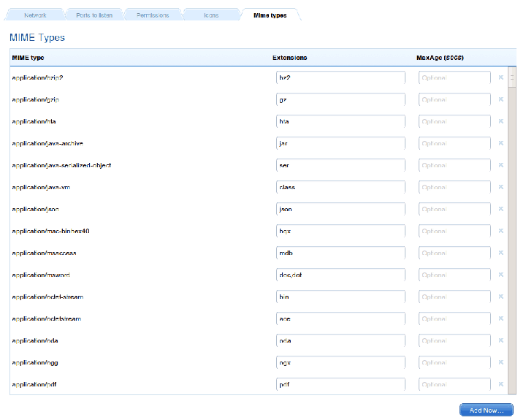The height and width of the screenshot is (420, 526).
Task: Click the extensions field containing bz2
Action: coord(340,77)
